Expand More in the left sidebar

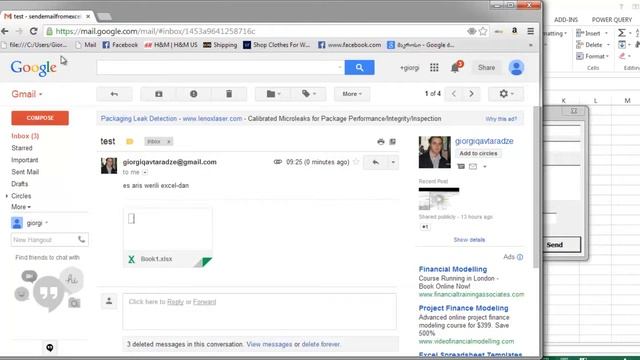click(x=21, y=207)
